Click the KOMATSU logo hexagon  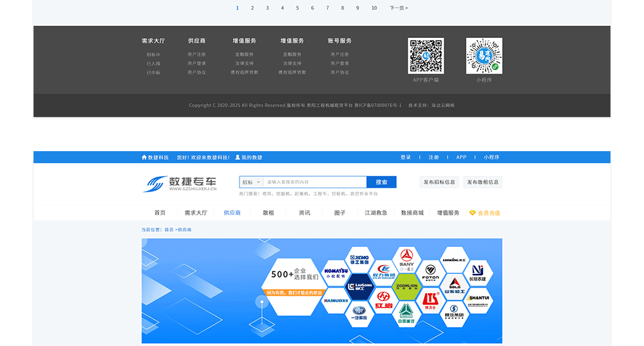[336, 273]
